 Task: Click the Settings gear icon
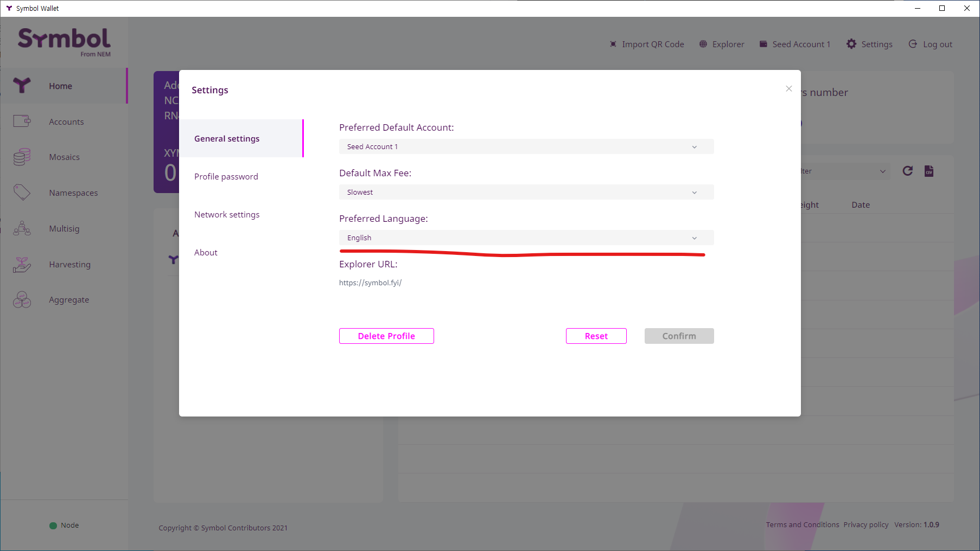pyautogui.click(x=851, y=44)
